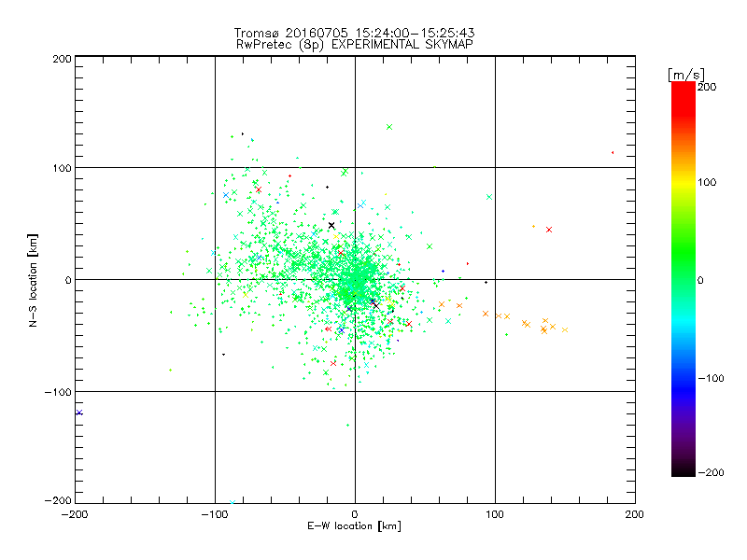The width and height of the screenshot is (747, 560).
Task: Click the teal X marker just left of the 100 km E-W gridline
Action: (x=488, y=197)
